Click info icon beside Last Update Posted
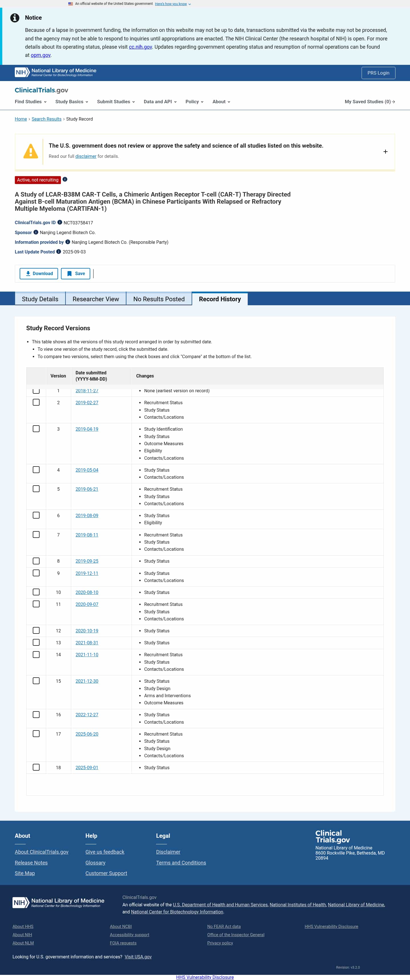The height and width of the screenshot is (980, 410). (59, 252)
